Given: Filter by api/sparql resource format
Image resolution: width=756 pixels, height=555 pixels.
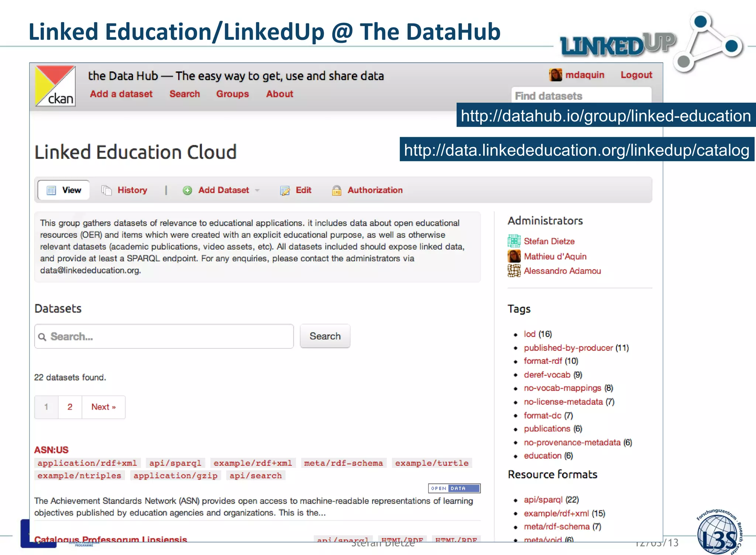Looking at the screenshot, I should pos(543,500).
